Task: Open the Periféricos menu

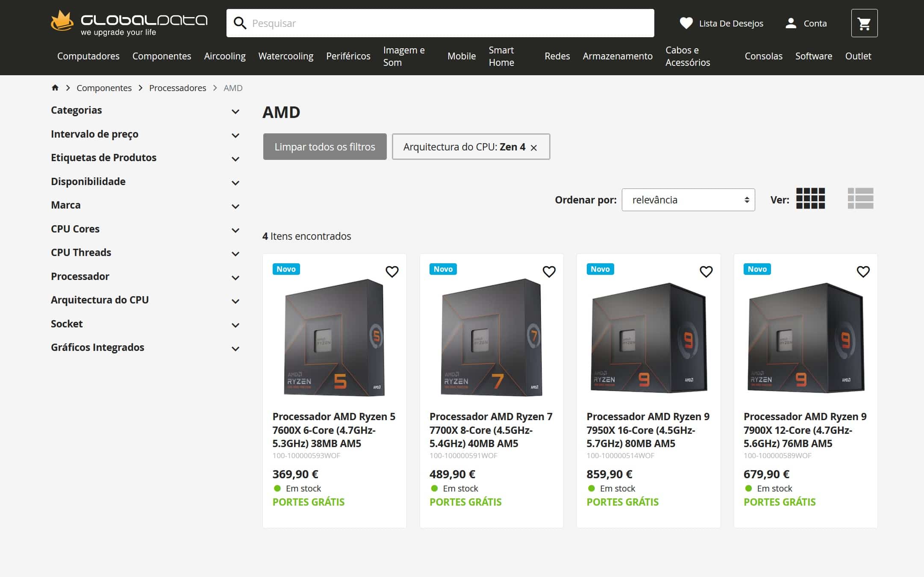Action: [348, 56]
